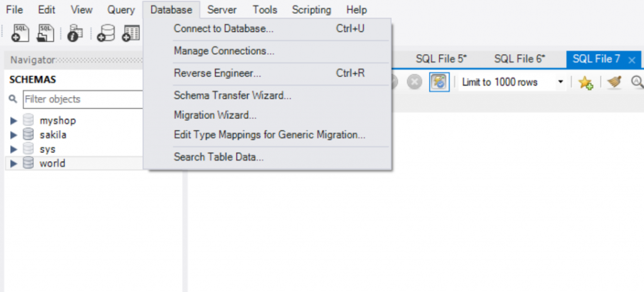Create a new SQL tab icon
Viewport: 644px width, 292px height.
coord(20,33)
